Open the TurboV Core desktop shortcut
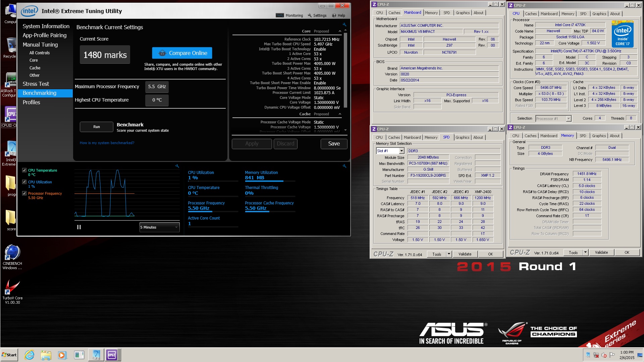 [12, 292]
